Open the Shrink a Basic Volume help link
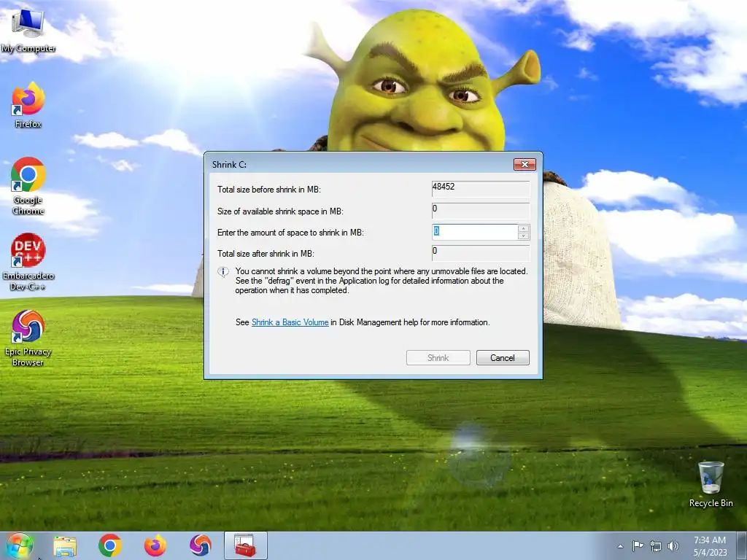 pos(290,322)
